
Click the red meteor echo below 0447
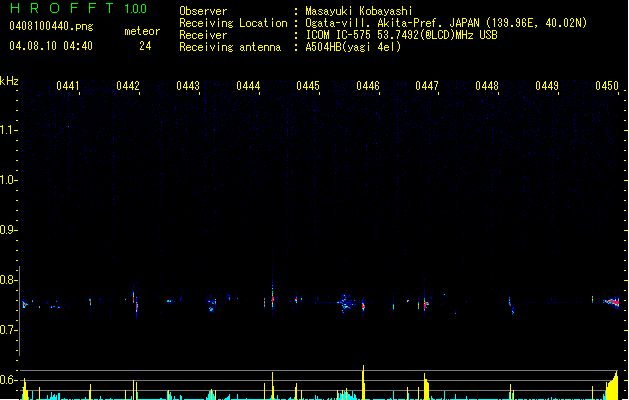[426, 305]
